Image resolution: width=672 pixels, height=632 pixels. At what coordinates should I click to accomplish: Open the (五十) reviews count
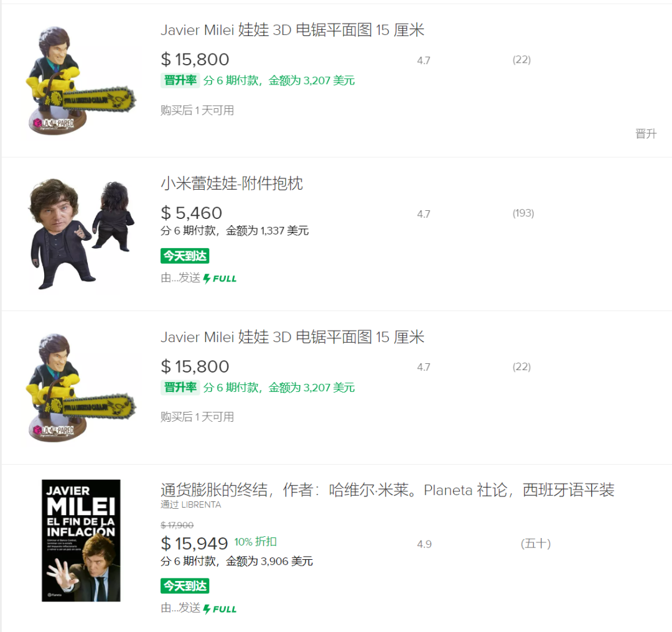coord(535,544)
